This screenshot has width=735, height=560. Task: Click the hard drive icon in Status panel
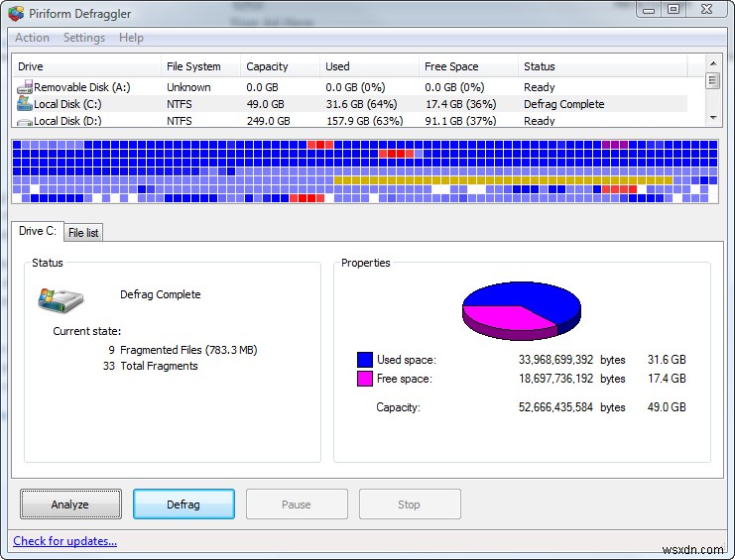pyautogui.click(x=61, y=300)
